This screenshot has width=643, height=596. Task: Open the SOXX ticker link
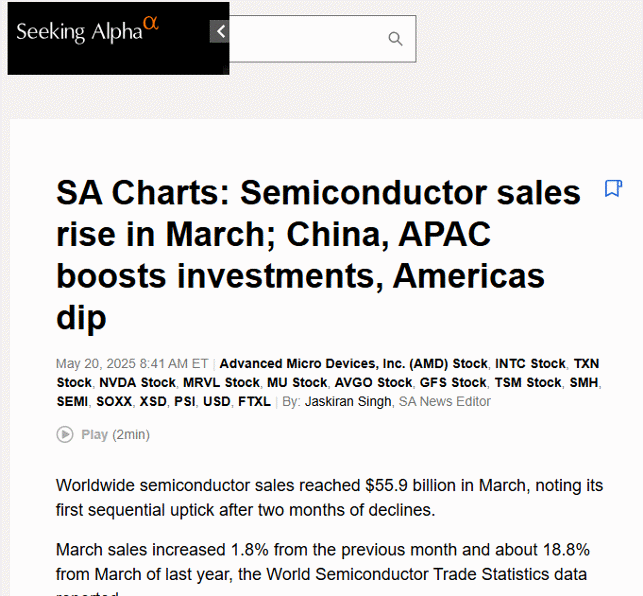(x=114, y=401)
